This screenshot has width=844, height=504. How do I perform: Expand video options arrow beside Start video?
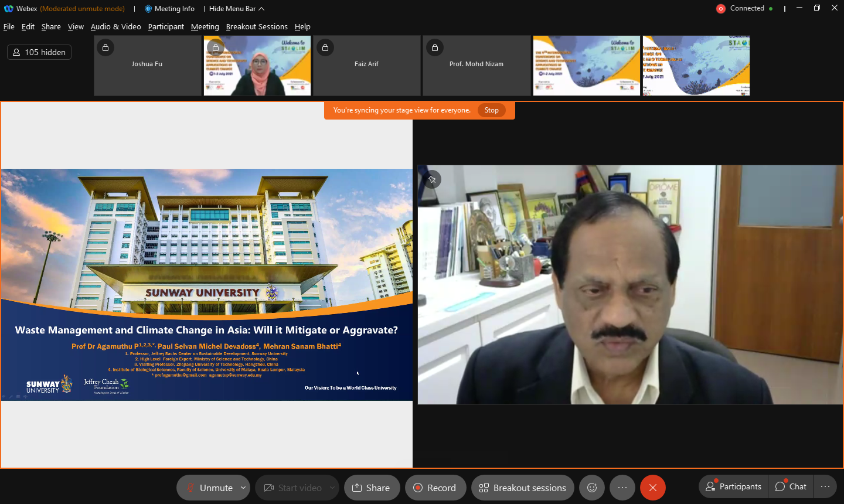[x=332, y=488]
